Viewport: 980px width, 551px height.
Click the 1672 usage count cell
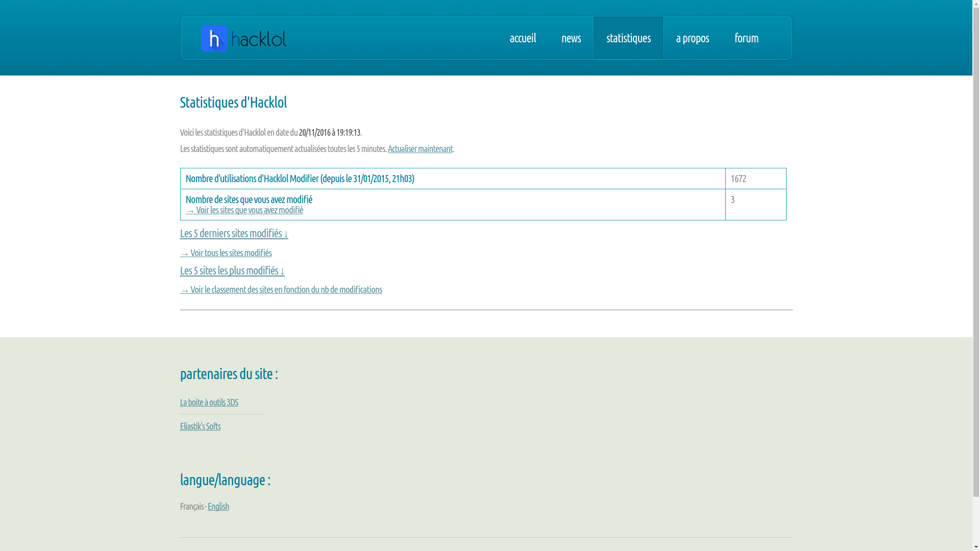(756, 179)
